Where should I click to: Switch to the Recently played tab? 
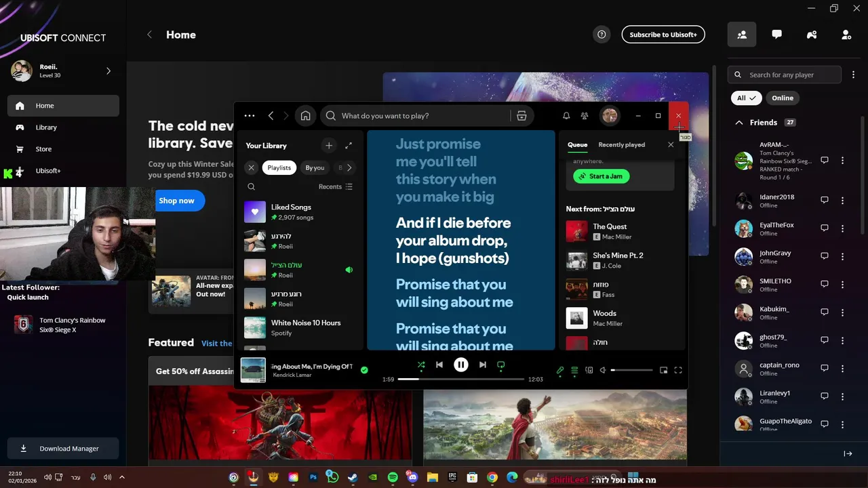[x=621, y=144]
